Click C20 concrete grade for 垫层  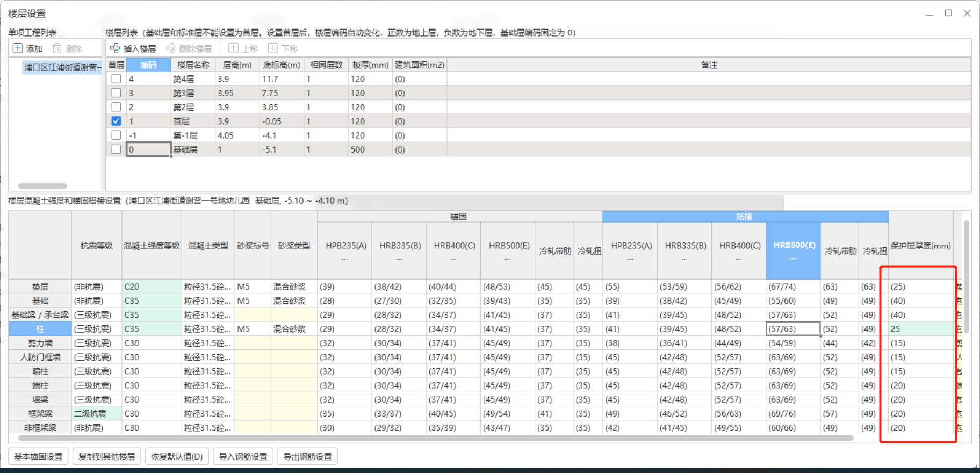(152, 286)
